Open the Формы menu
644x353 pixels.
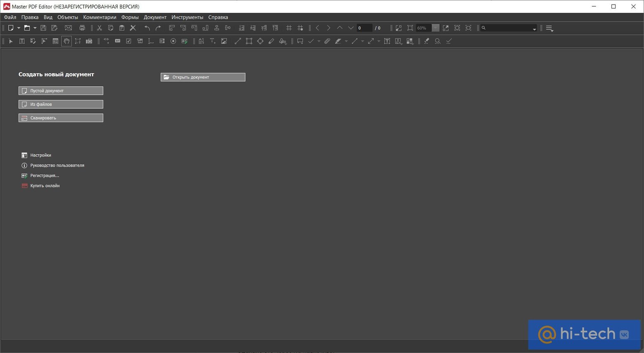click(x=130, y=17)
